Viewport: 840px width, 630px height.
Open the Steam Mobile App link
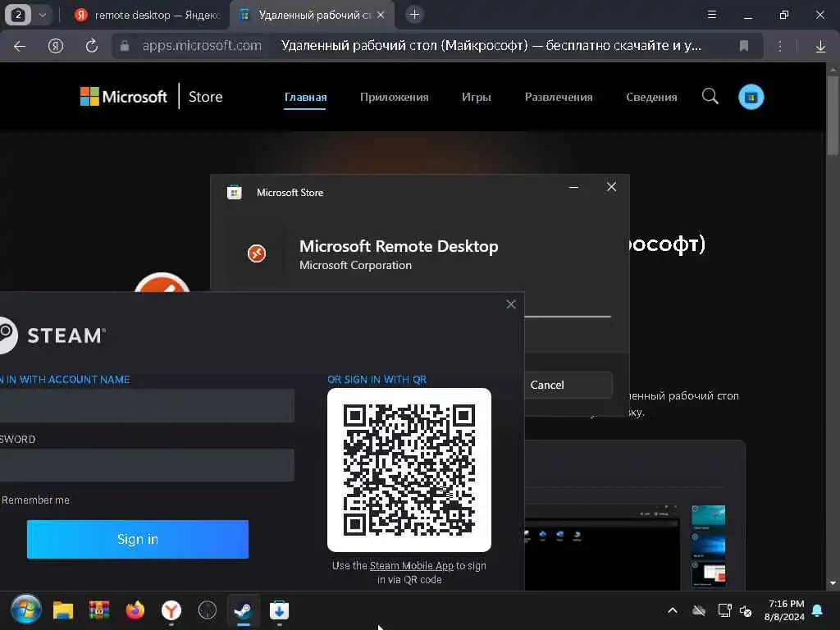412,566
